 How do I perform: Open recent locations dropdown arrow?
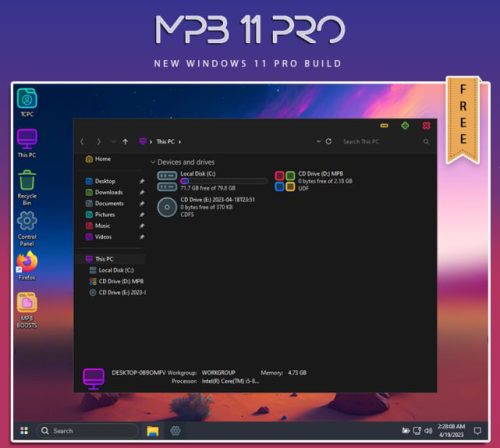(113, 142)
